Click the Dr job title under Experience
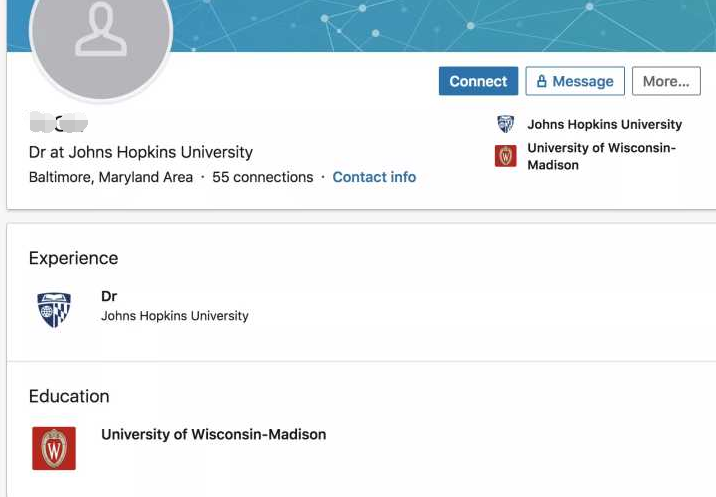The width and height of the screenshot is (716, 497). (109, 296)
